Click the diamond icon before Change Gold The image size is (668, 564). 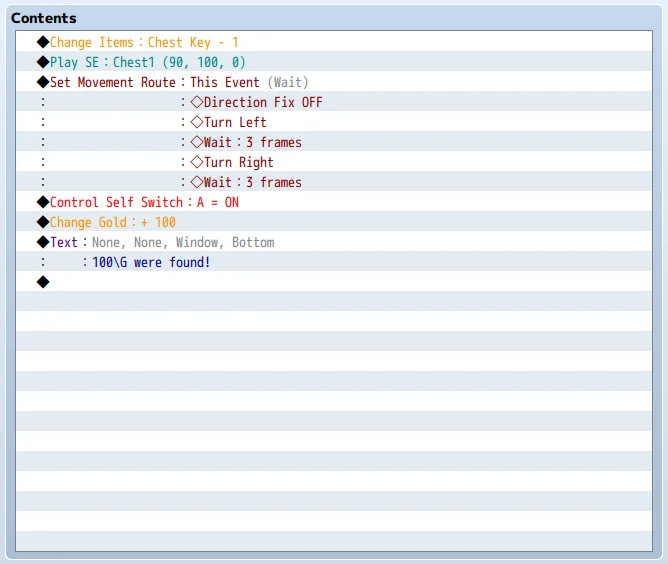pos(43,222)
